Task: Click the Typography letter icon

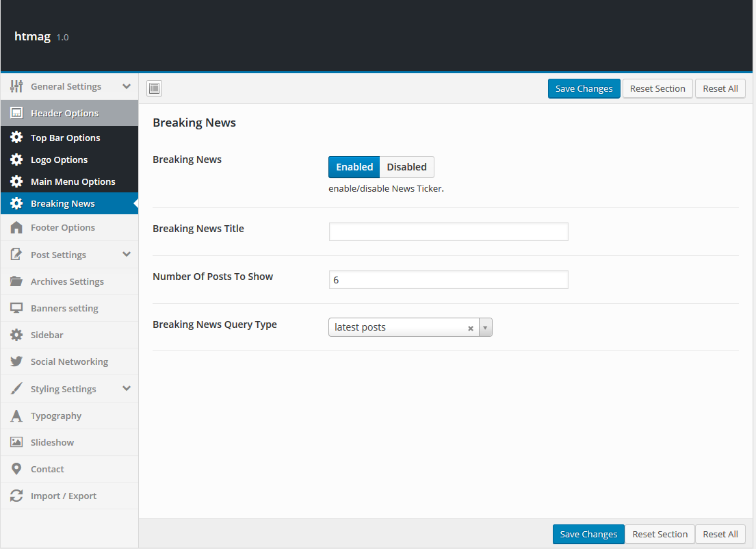Action: (x=16, y=416)
